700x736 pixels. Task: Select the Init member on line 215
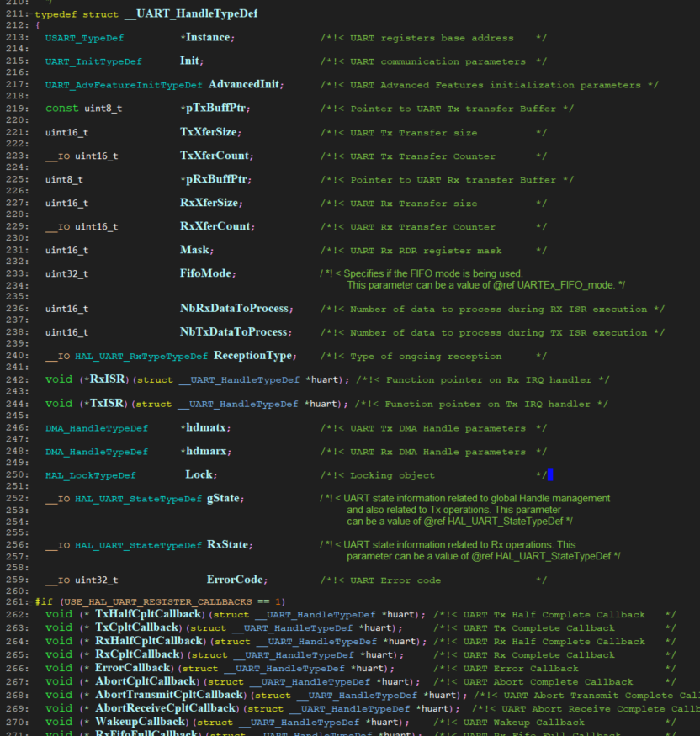(x=189, y=61)
